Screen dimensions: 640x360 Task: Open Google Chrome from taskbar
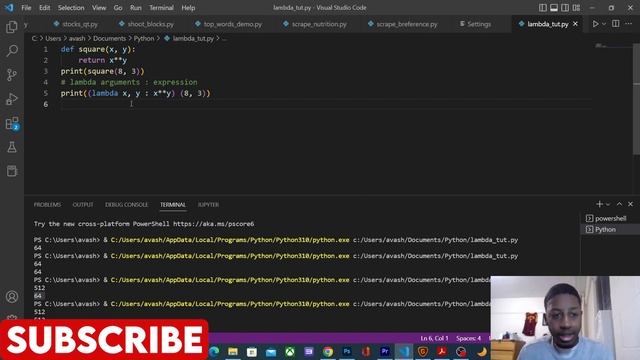328,351
